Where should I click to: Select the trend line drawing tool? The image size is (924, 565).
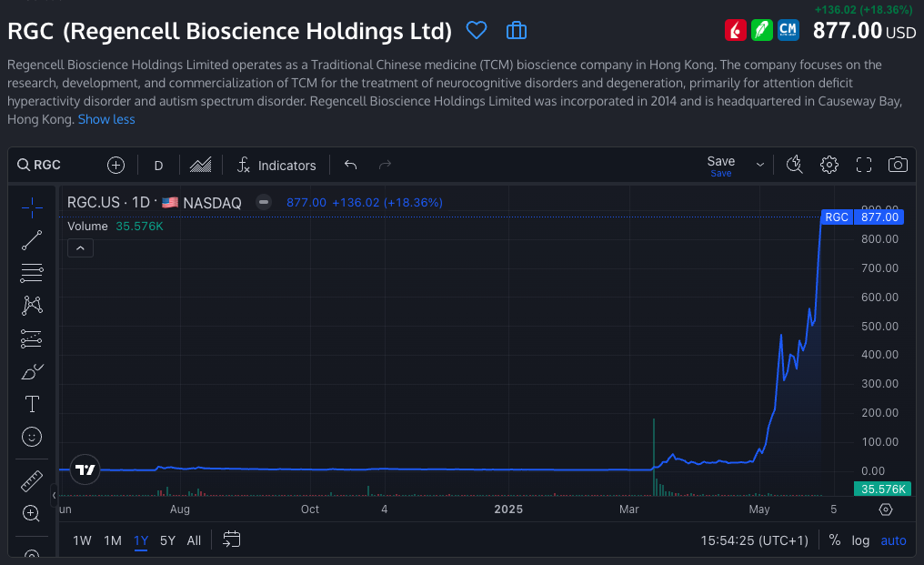pyautogui.click(x=32, y=240)
